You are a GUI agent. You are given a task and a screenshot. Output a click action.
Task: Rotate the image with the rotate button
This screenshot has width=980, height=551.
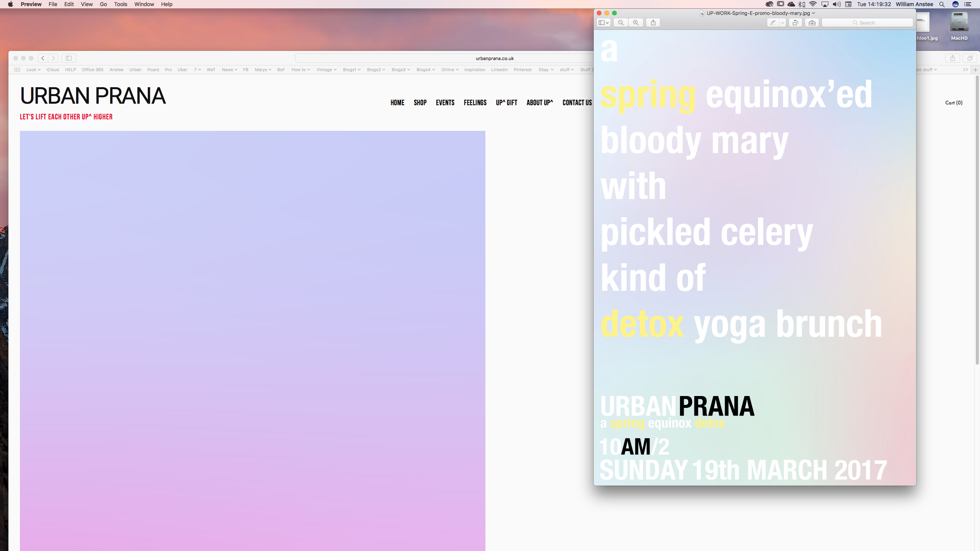[795, 23]
